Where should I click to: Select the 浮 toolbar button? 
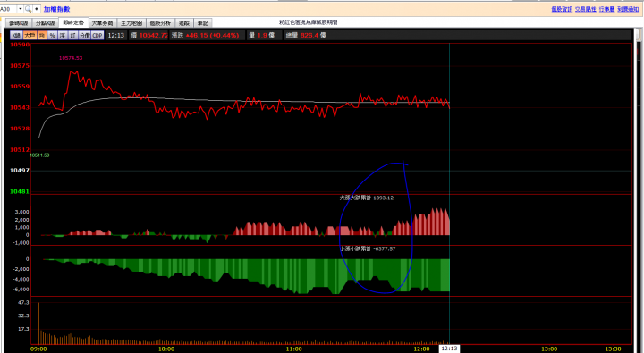click(x=63, y=36)
